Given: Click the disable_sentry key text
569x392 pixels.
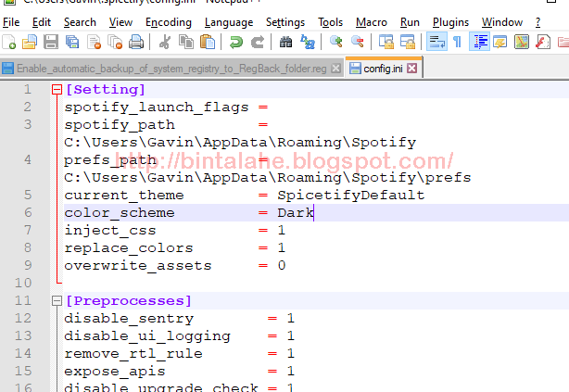Looking at the screenshot, I should tap(129, 318).
